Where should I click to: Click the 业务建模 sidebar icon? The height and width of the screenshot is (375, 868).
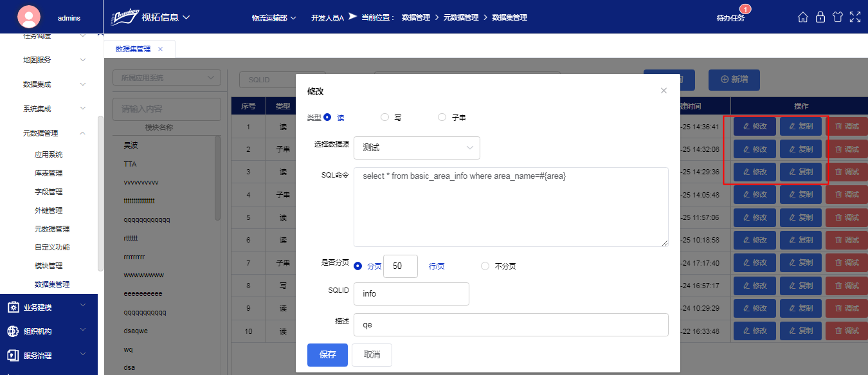pyautogui.click(x=13, y=307)
